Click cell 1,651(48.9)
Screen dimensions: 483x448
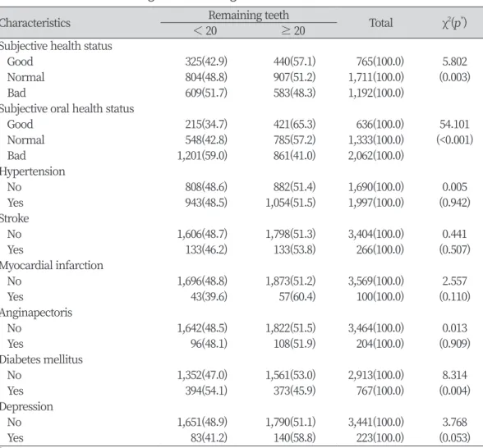[202, 423]
